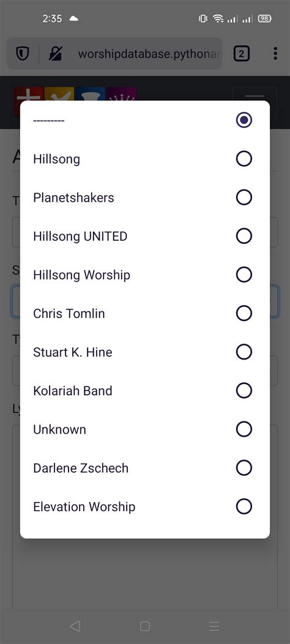Choose Hillsong UNITED from the list
290x644 pixels.
(145, 236)
